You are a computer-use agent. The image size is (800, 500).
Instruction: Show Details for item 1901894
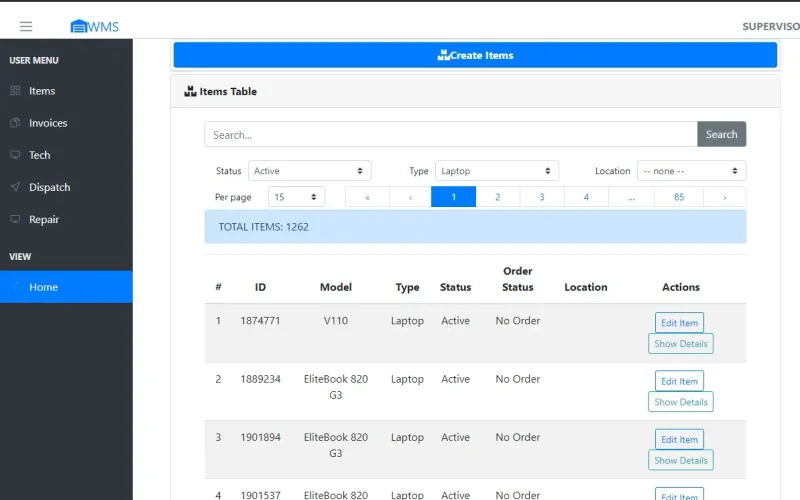681,460
